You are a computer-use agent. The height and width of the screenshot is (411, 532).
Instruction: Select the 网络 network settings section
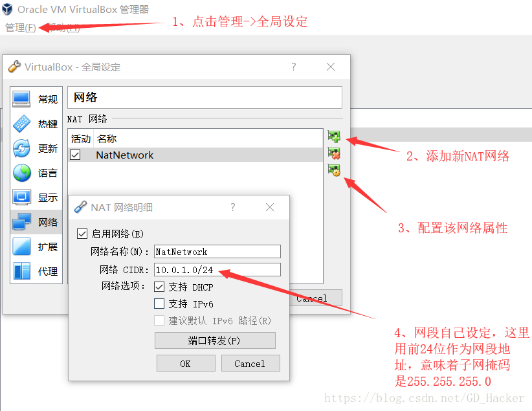pos(36,222)
